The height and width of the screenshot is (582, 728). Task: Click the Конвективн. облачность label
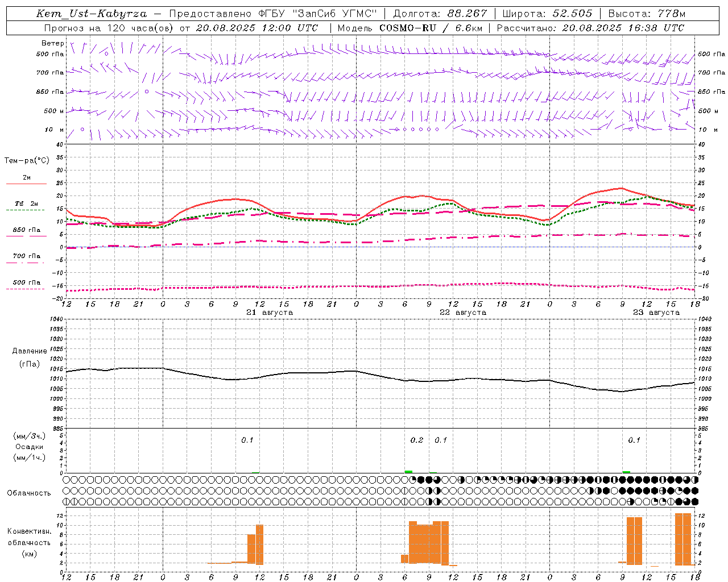coord(30,537)
